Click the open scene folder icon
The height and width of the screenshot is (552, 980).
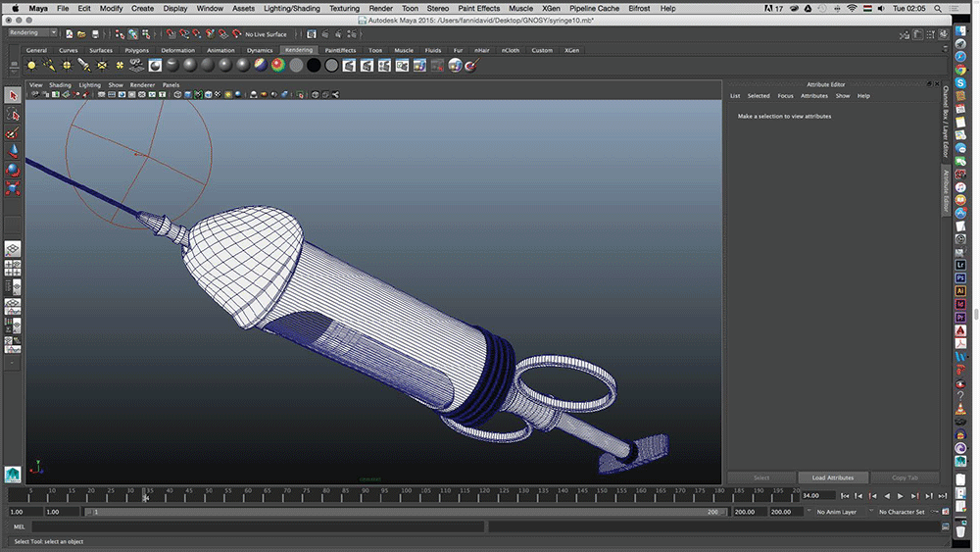pos(81,33)
